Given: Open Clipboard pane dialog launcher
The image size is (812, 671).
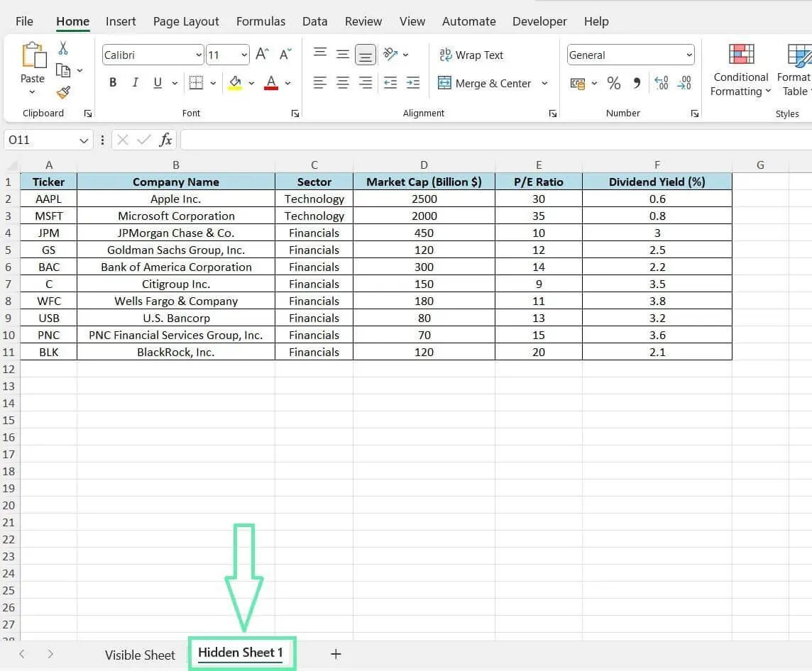Looking at the screenshot, I should (87, 113).
